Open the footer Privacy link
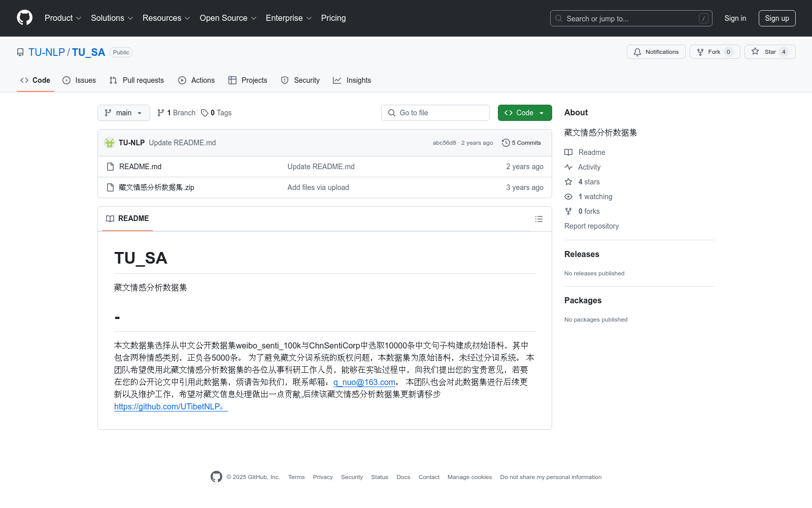The width and height of the screenshot is (812, 508). coord(323,477)
